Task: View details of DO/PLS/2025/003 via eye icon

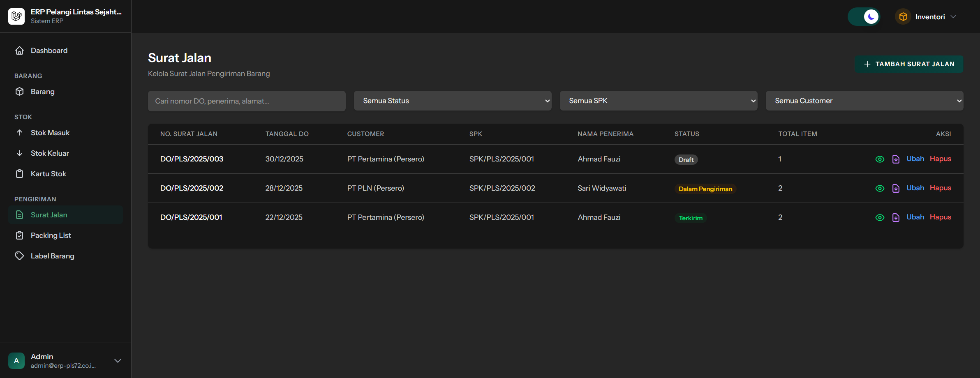Action: [880, 159]
